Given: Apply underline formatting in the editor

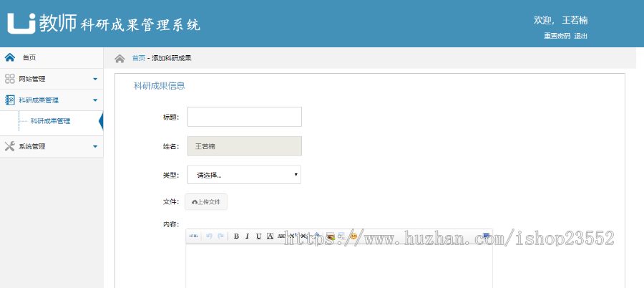Looking at the screenshot, I should click(x=258, y=236).
